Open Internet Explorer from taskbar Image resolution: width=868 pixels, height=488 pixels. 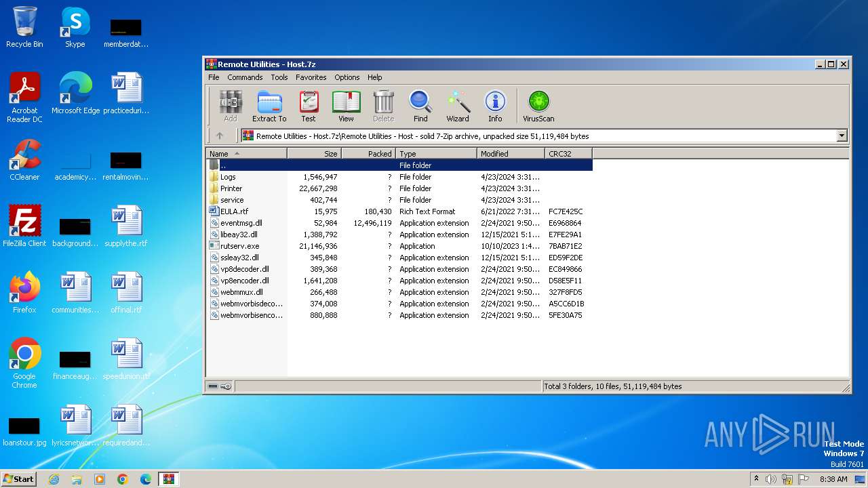pos(54,479)
